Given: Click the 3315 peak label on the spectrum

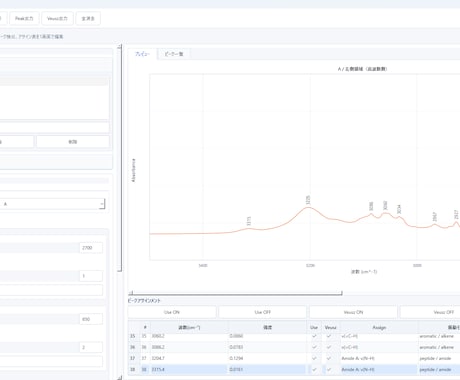Looking at the screenshot, I should coord(248,221).
